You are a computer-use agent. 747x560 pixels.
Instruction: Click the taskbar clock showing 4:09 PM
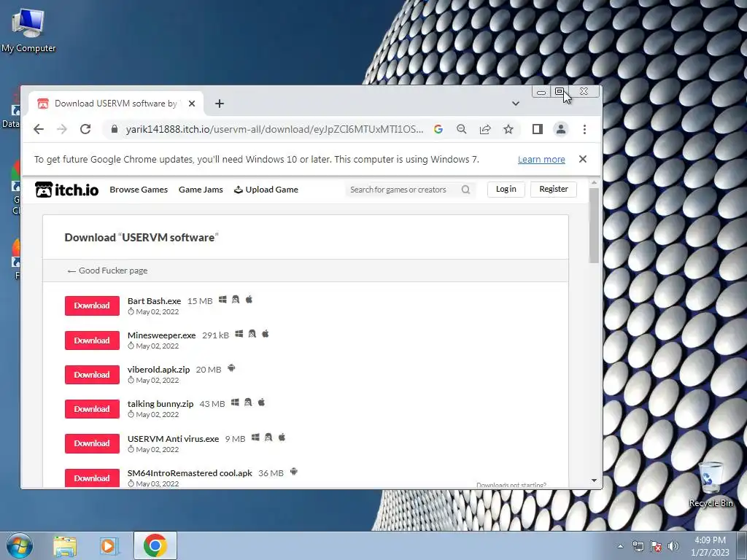(710, 546)
